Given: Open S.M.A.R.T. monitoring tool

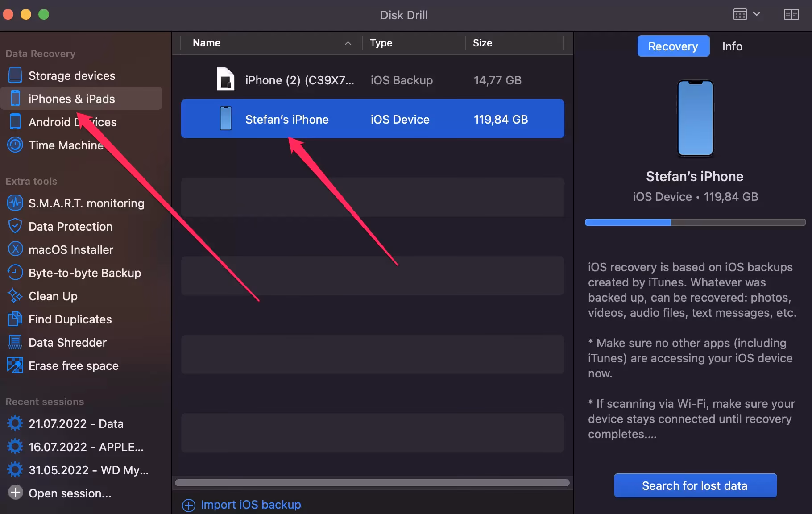Looking at the screenshot, I should coord(86,203).
